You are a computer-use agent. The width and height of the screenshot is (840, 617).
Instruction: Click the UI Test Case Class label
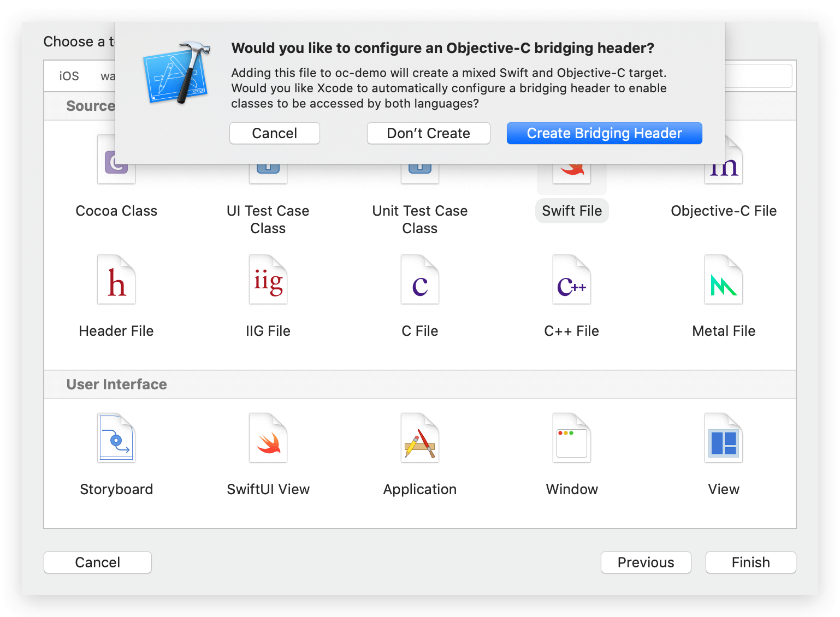(268, 219)
